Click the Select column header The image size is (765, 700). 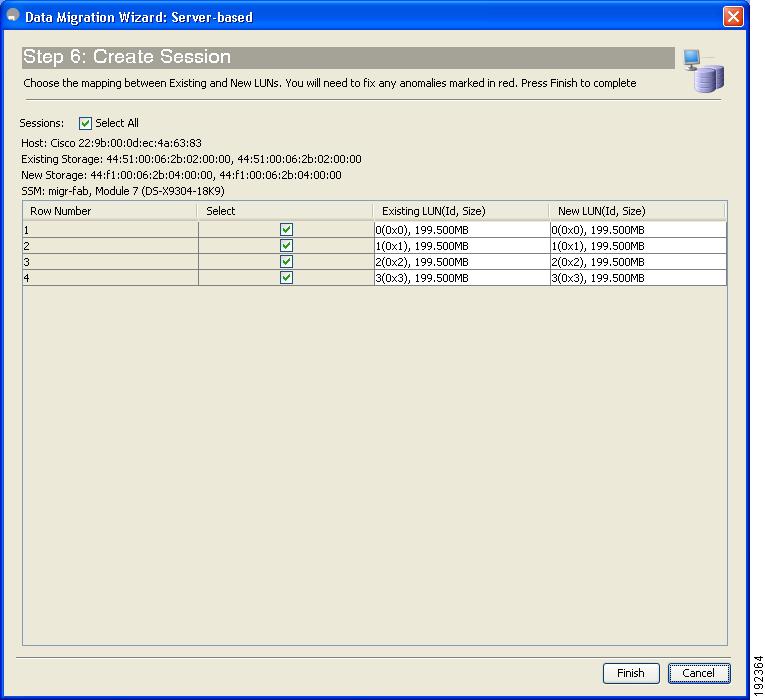tap(285, 211)
